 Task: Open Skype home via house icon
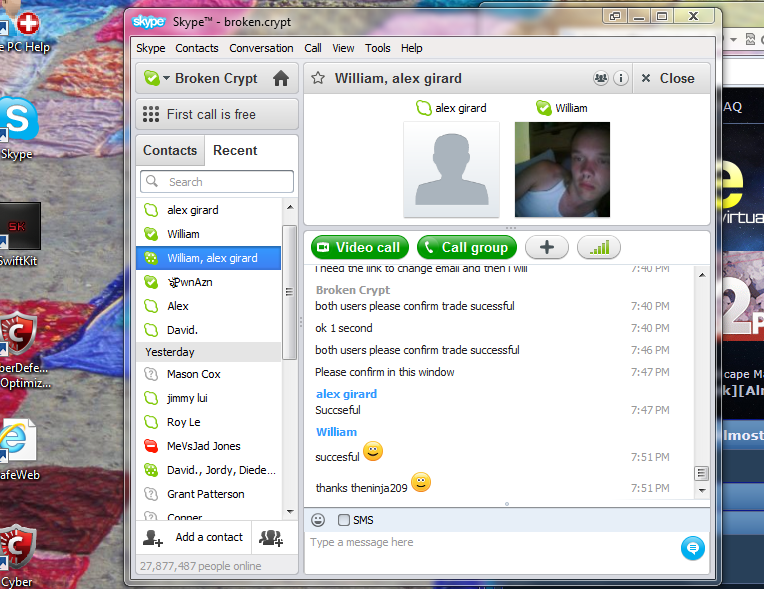point(281,78)
